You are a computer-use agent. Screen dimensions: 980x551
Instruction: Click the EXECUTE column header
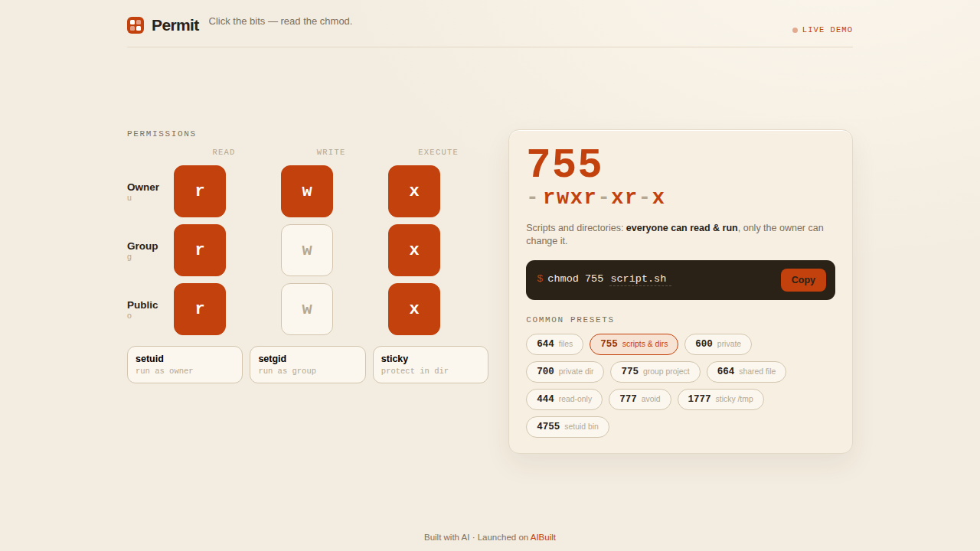click(x=438, y=152)
